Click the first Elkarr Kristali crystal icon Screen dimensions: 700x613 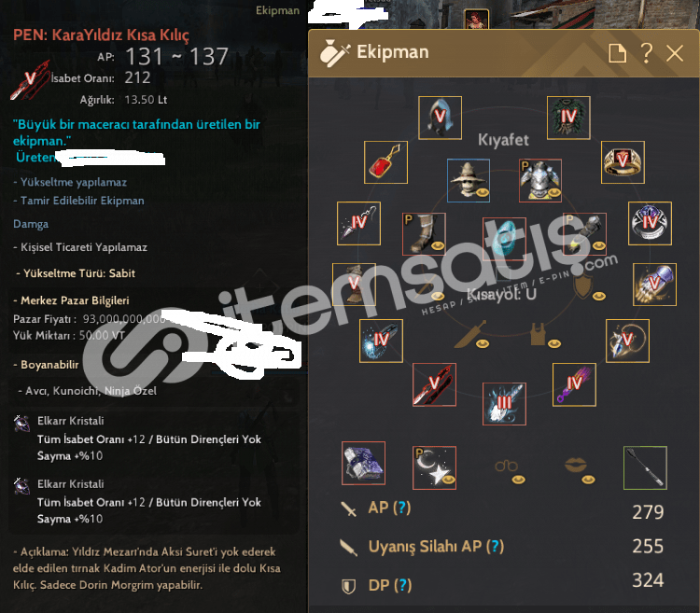pyautogui.click(x=21, y=423)
